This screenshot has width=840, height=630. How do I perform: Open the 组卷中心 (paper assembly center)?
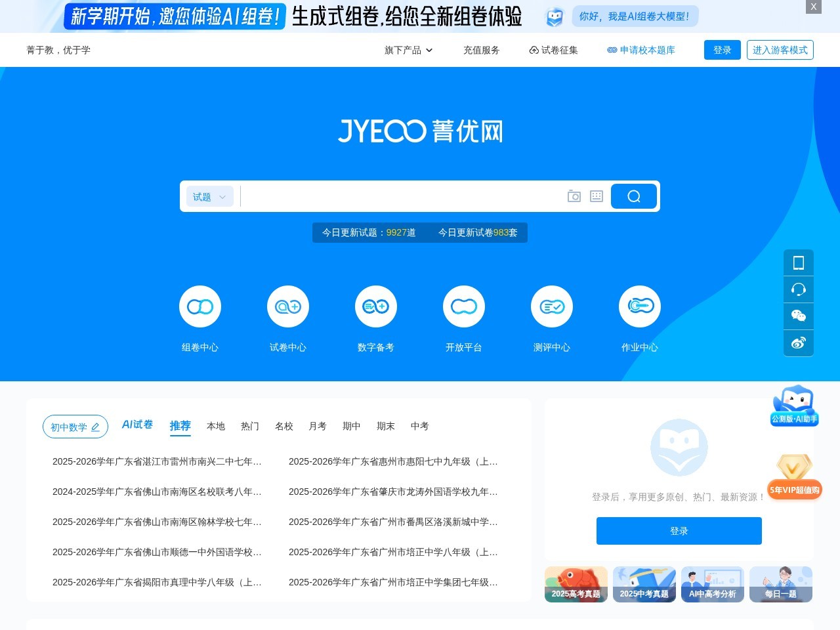tap(200, 318)
